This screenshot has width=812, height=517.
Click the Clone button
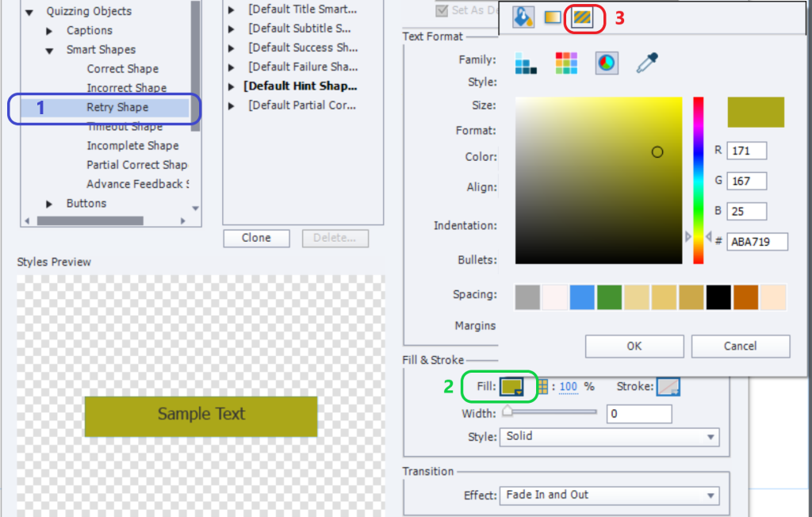(256, 239)
